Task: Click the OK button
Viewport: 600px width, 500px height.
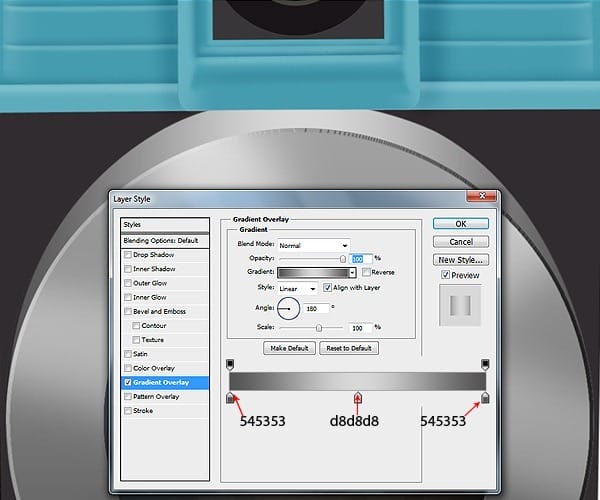Action: [x=461, y=224]
